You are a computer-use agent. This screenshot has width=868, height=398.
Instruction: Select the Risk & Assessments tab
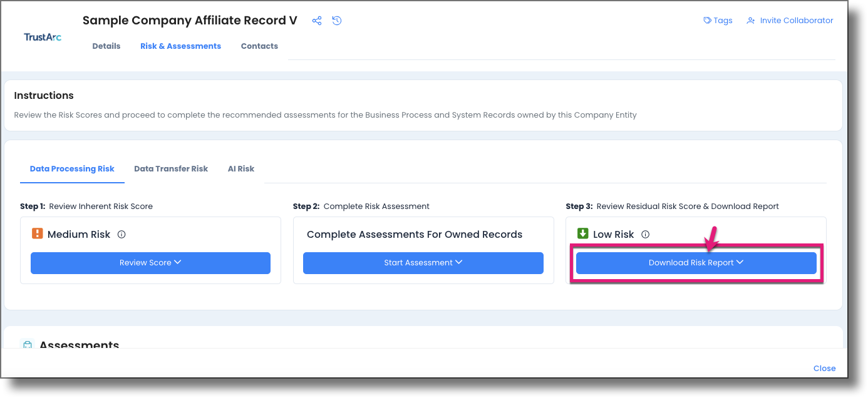click(180, 46)
